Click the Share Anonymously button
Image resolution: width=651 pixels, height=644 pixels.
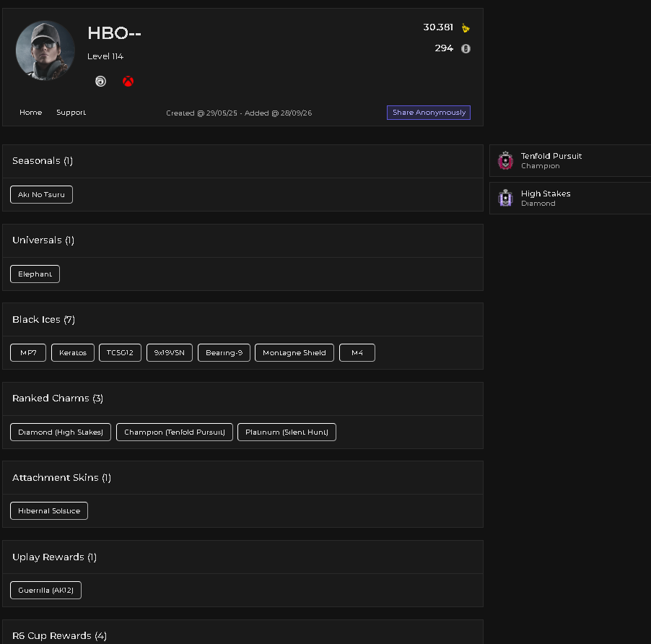pos(429,113)
